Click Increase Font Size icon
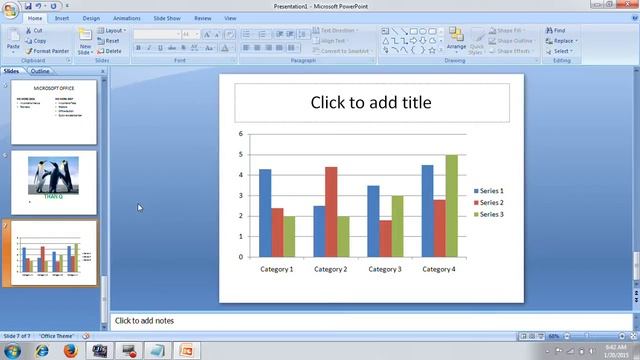 click(207, 34)
